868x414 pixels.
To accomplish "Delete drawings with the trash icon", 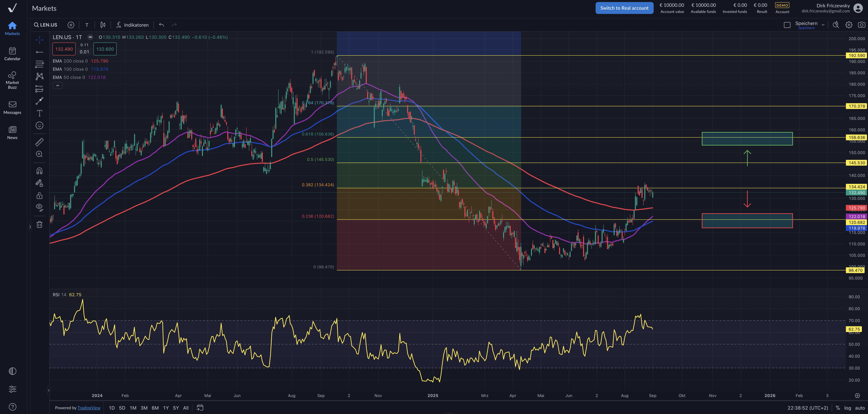I will click(x=39, y=225).
